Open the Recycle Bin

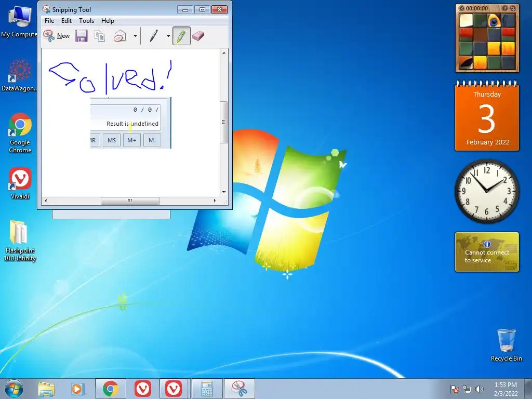[x=506, y=345]
